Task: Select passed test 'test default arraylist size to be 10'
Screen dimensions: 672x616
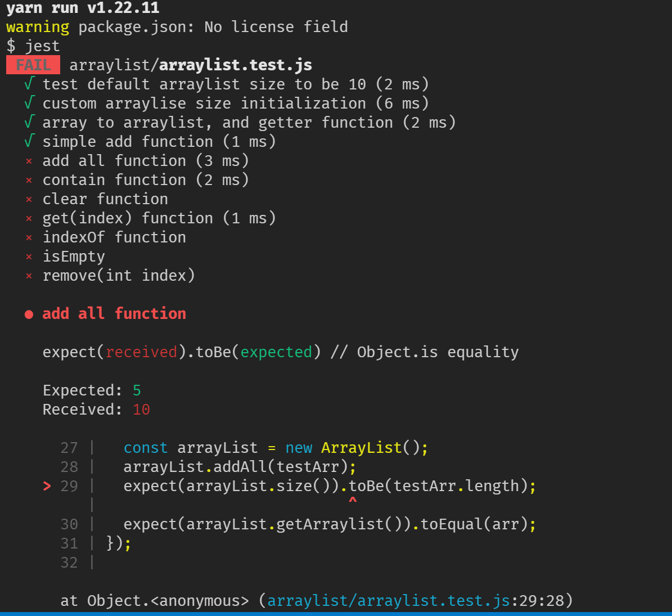Action: point(227,84)
